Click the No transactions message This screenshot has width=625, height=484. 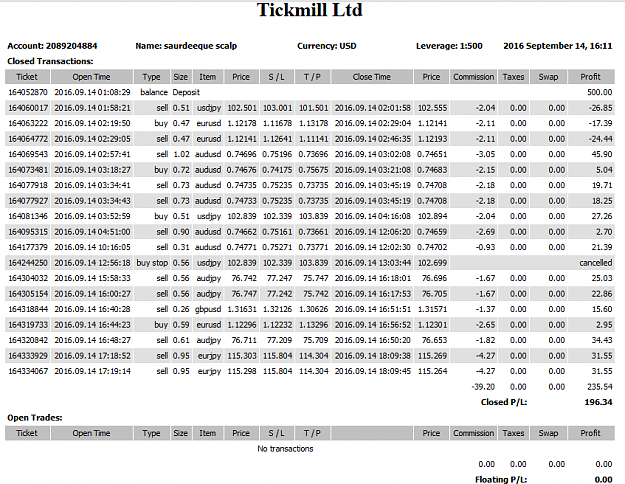coord(285,449)
